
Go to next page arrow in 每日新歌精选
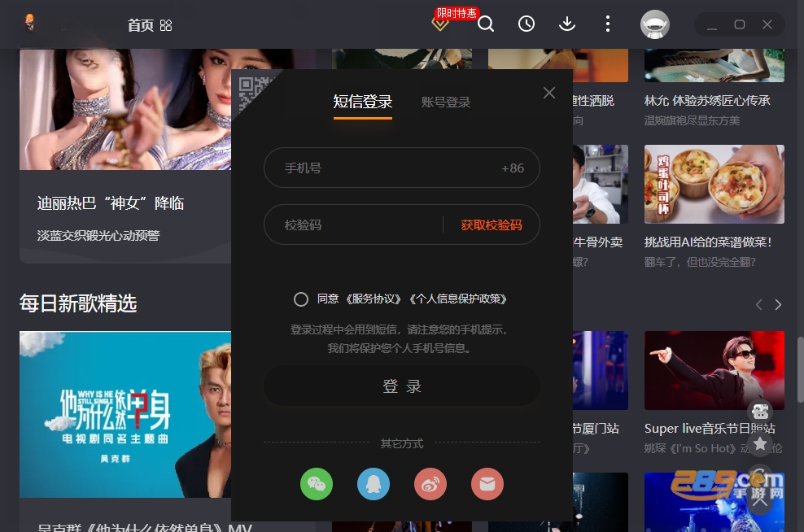tap(778, 305)
